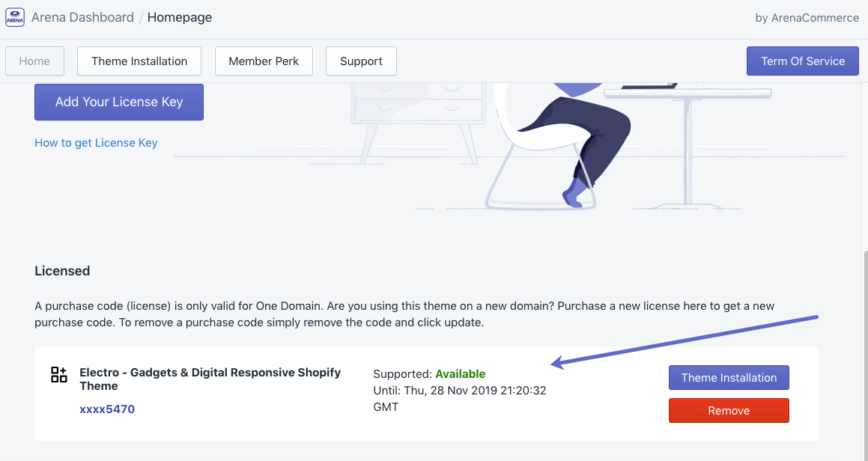Image resolution: width=868 pixels, height=461 pixels.
Task: Remove the Electro theme license
Action: (x=728, y=410)
